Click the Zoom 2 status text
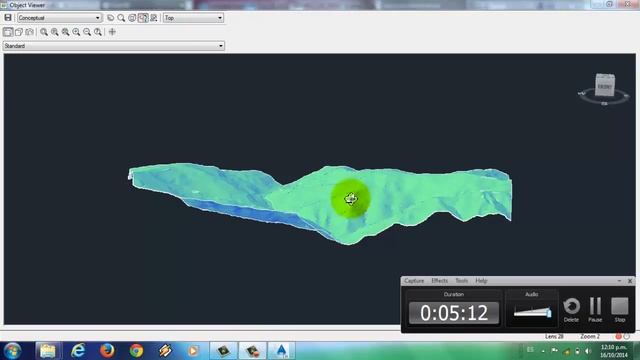Viewport: 640px width, 360px height. 590,336
